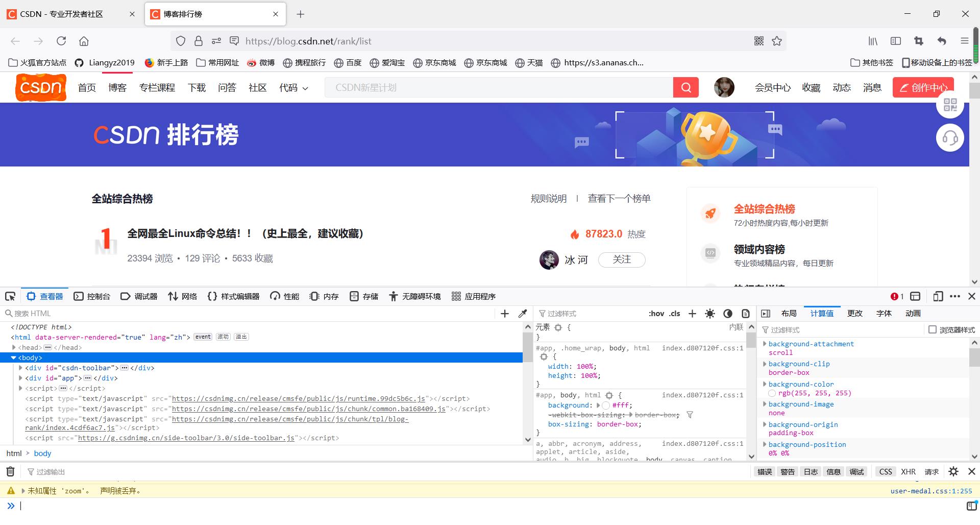980x525 pixels.
Task: Click the #fff background color swatch
Action: click(x=606, y=405)
